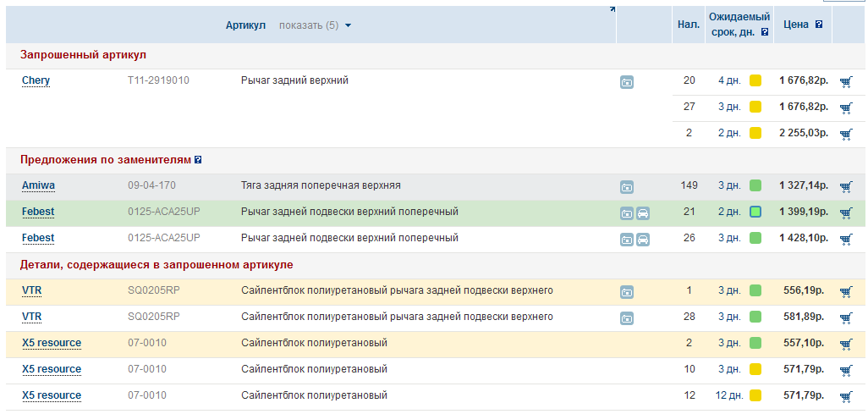Open photo icon for Febest priced 1 428,10р.
The height and width of the screenshot is (414, 868).
(627, 240)
